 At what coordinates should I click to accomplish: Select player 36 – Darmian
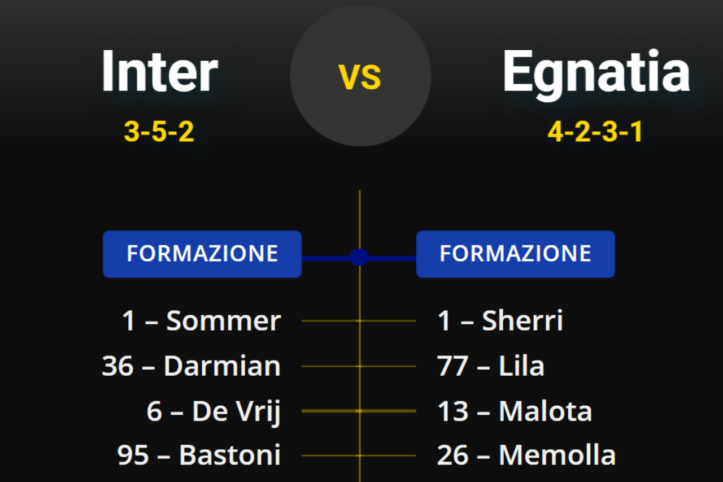click(191, 366)
